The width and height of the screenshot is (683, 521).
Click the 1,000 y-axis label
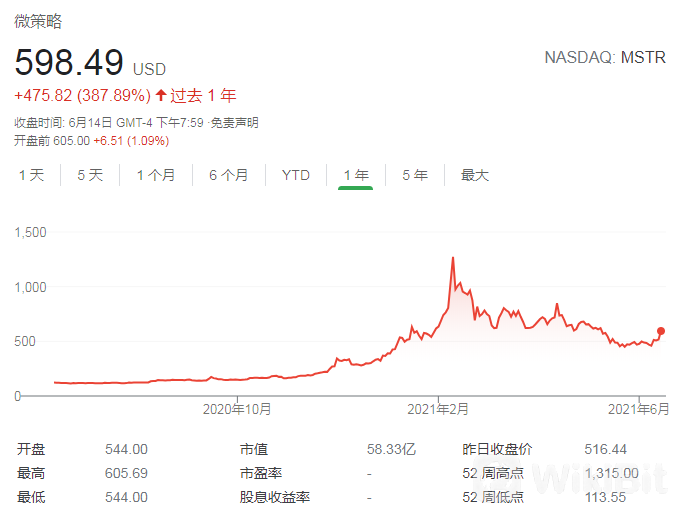pos(30,287)
